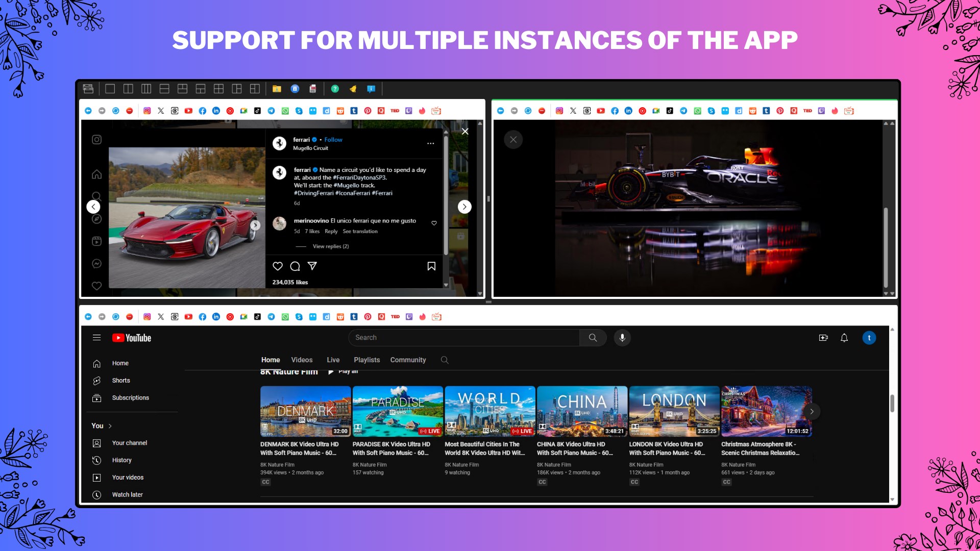Like the Ferrari post with the heart icon
The height and width of the screenshot is (551, 980).
pos(278,266)
